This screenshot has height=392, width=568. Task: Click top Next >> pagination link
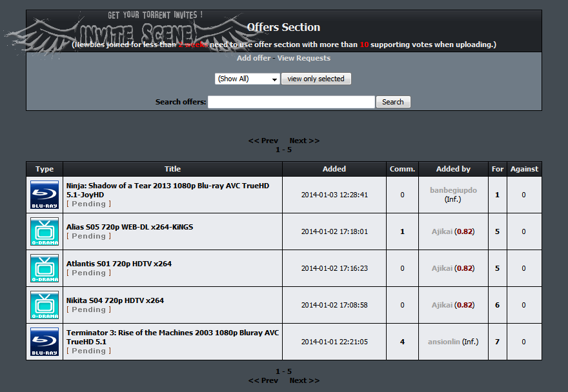tap(304, 141)
